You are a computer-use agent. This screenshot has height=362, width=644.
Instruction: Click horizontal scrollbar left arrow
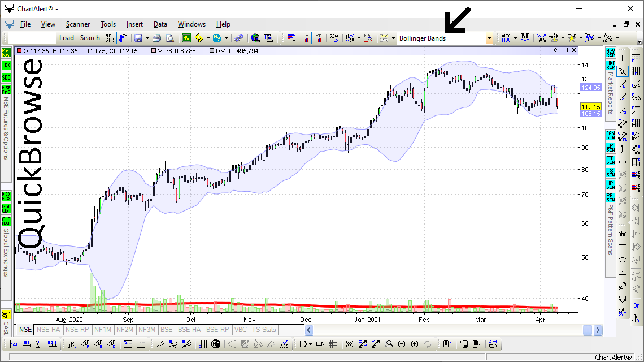click(x=309, y=330)
